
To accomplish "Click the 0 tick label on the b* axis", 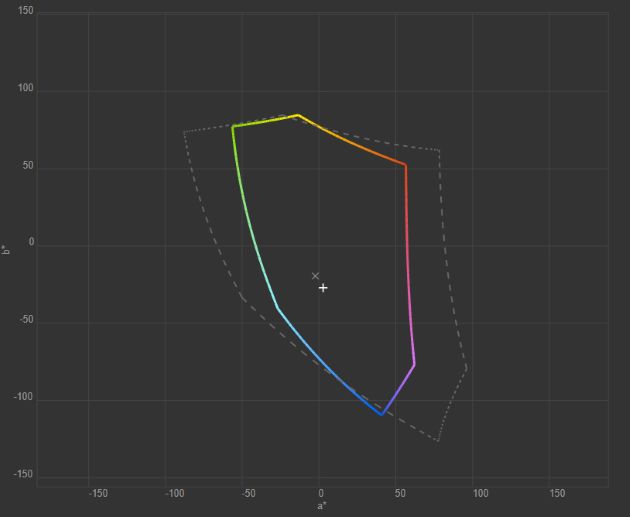I will tap(31, 242).
